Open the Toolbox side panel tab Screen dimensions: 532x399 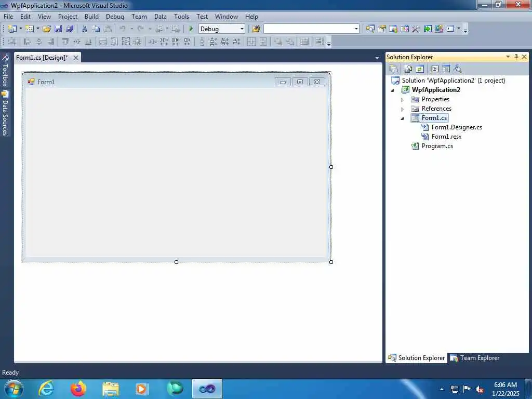5,71
